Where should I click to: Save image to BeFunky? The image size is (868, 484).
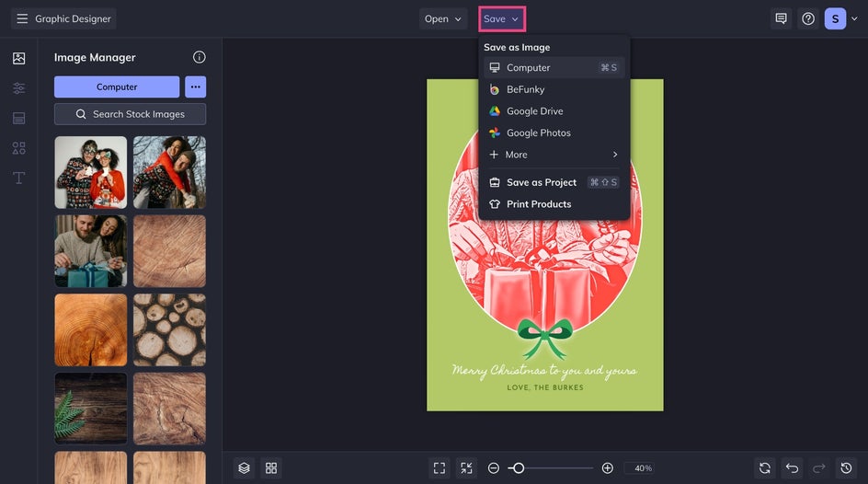point(554,89)
